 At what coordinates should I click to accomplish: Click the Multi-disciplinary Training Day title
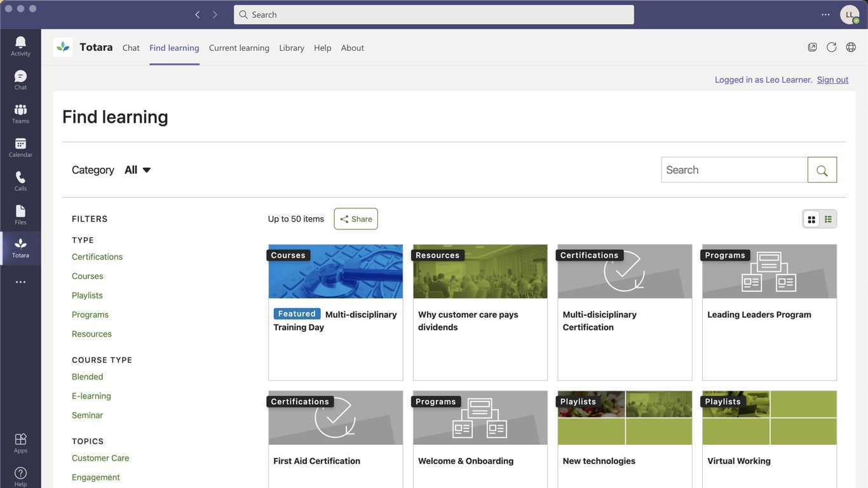[x=335, y=321]
